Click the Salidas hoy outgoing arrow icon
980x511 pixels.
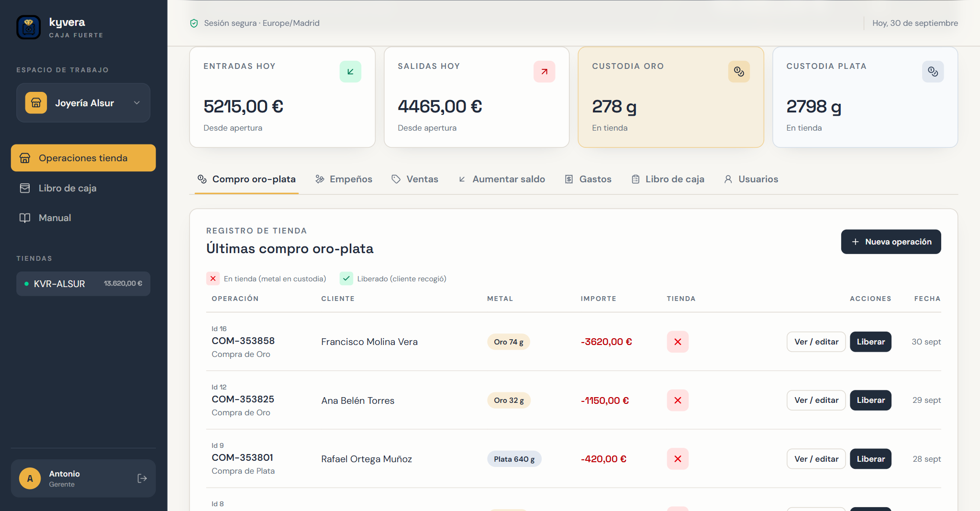tap(545, 72)
